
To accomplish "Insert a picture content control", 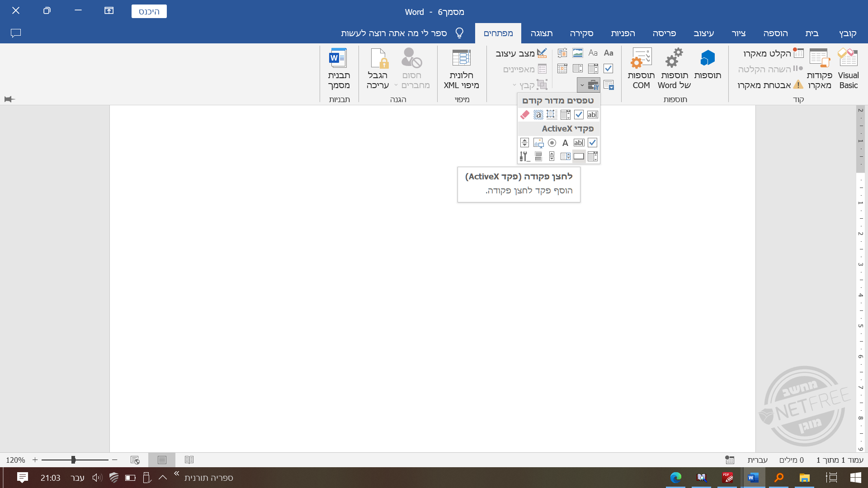I will (x=578, y=53).
